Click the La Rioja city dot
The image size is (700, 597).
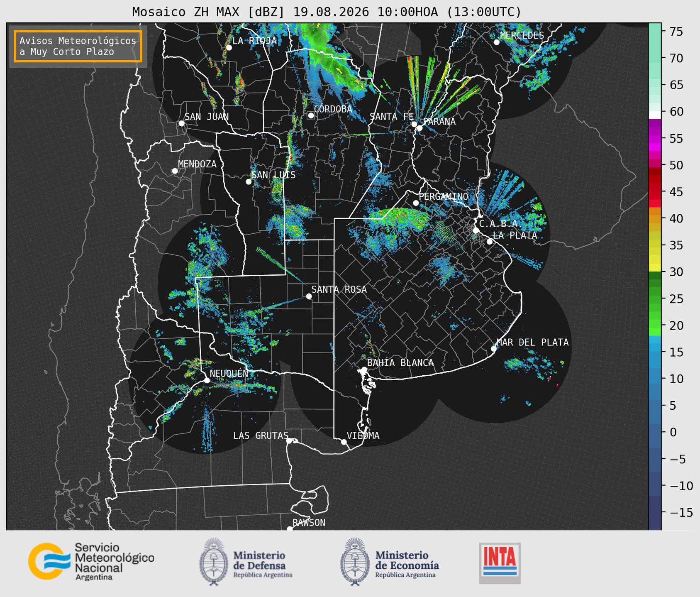[x=229, y=48]
